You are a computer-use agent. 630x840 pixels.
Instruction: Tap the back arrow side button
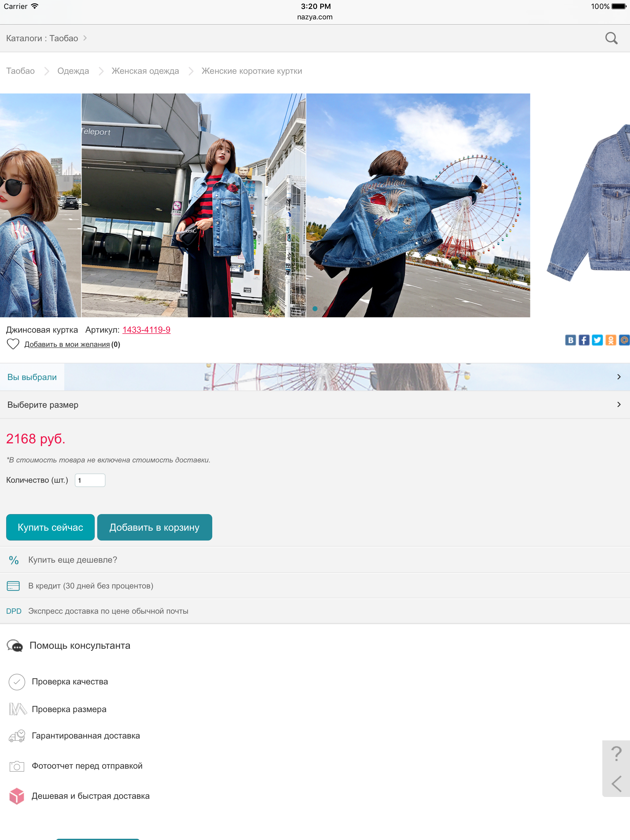coord(616,784)
